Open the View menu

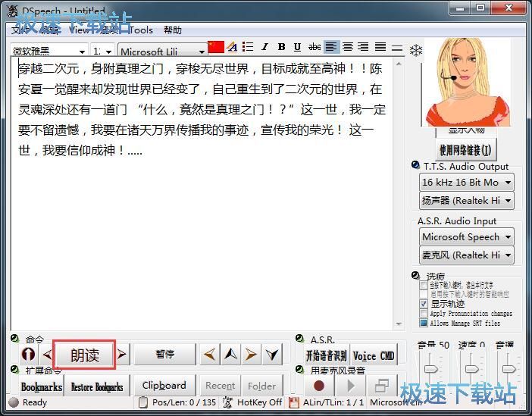(x=79, y=30)
